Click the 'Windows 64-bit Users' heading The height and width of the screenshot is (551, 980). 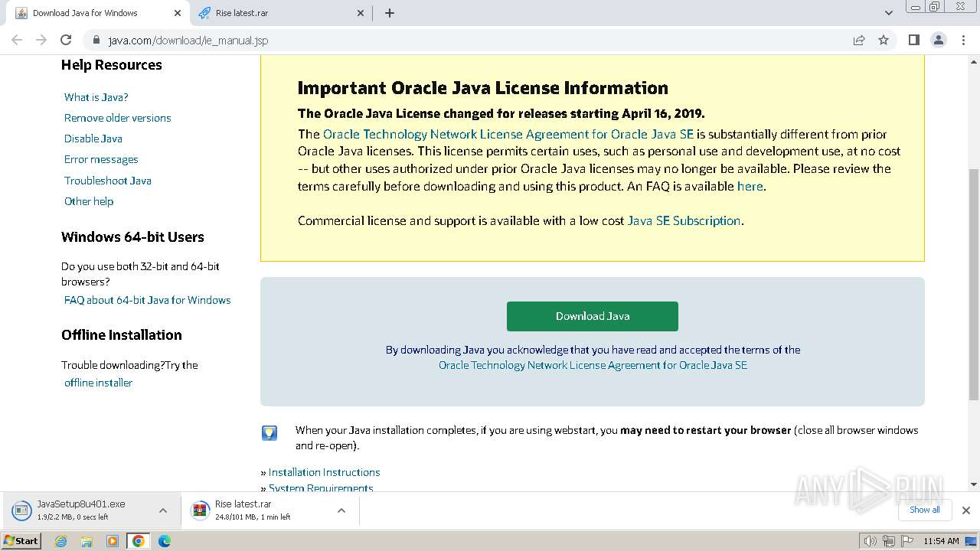click(132, 237)
